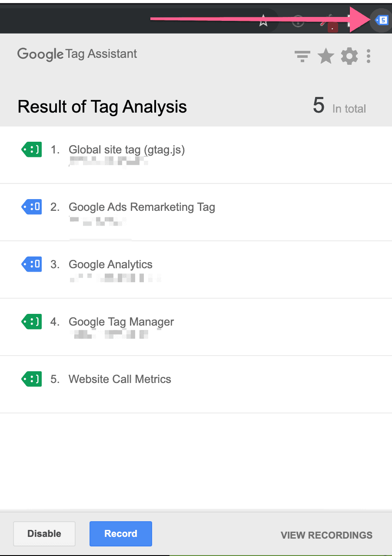Start recording with the Record button
Image resolution: width=392 pixels, height=556 pixels.
(x=121, y=534)
